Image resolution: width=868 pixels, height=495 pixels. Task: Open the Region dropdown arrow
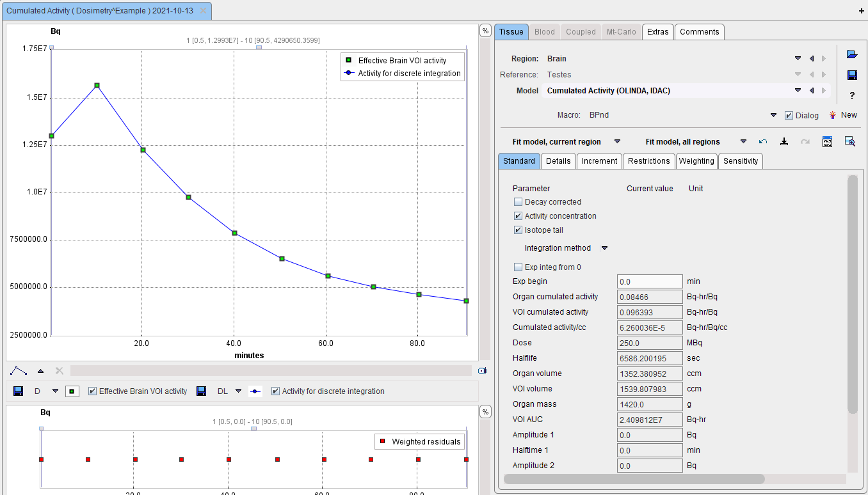click(798, 59)
